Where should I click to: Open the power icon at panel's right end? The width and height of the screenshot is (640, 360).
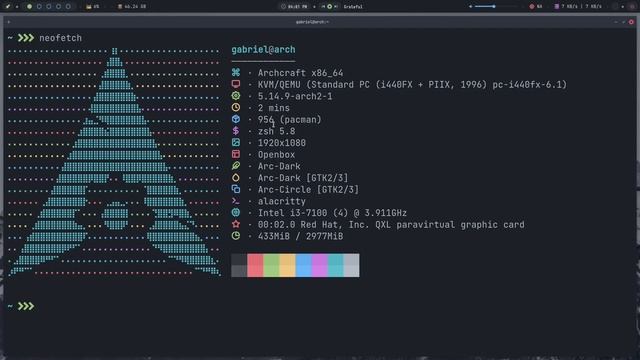pos(631,7)
